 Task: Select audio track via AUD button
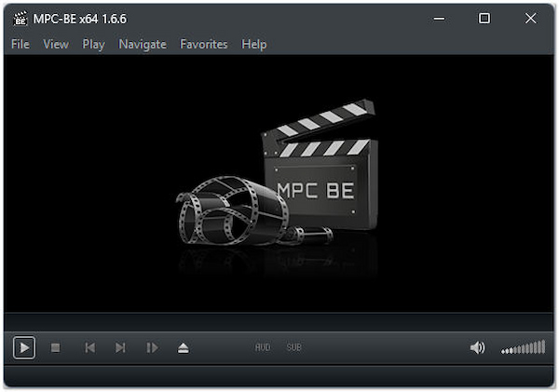(x=263, y=347)
